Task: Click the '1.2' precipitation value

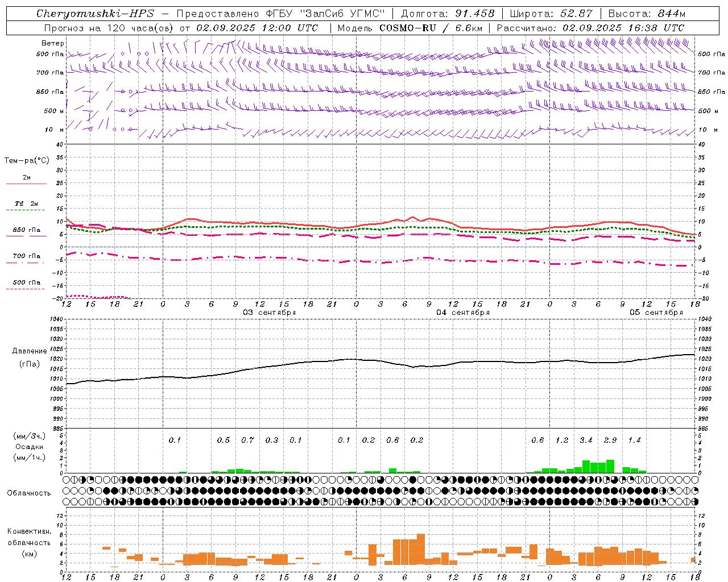Action: (x=561, y=440)
